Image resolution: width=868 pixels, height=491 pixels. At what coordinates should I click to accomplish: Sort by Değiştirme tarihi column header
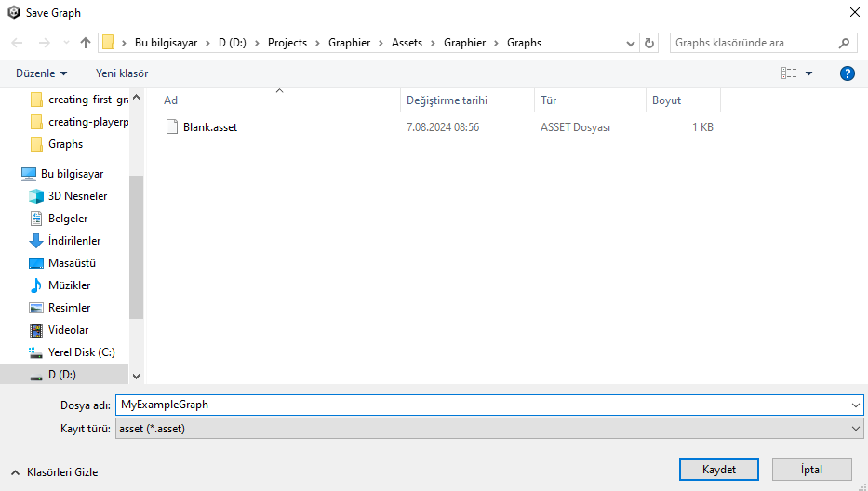click(447, 100)
